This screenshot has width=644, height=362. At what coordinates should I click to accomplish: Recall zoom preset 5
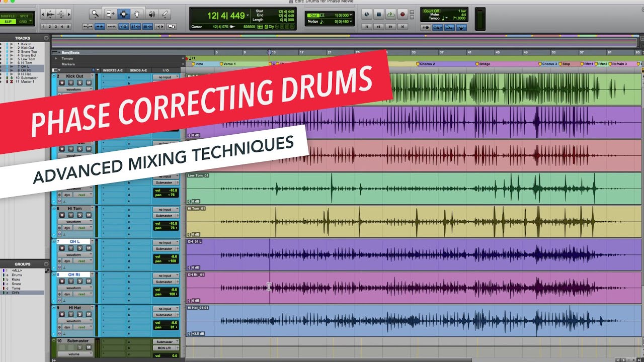tap(68, 27)
